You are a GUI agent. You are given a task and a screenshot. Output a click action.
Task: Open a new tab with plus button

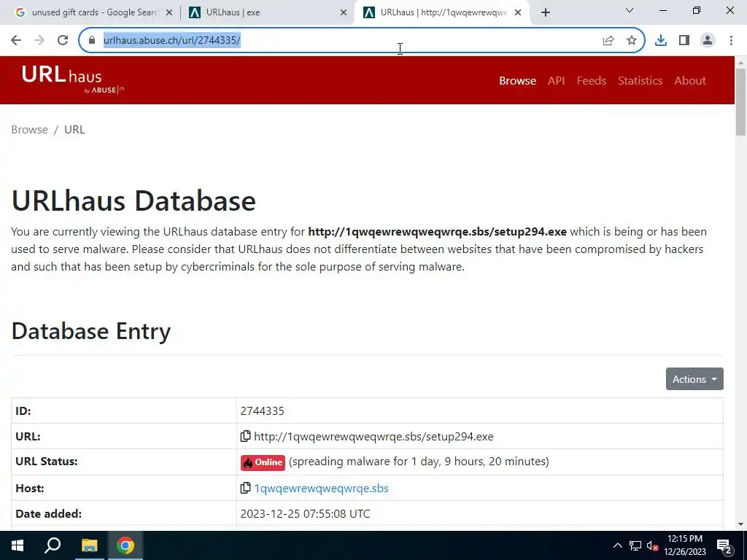pyautogui.click(x=546, y=13)
